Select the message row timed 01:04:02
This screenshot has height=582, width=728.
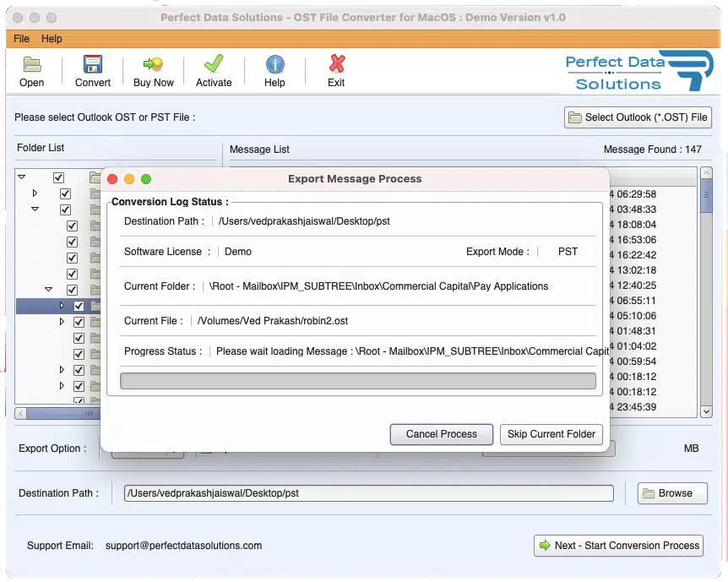click(x=653, y=346)
